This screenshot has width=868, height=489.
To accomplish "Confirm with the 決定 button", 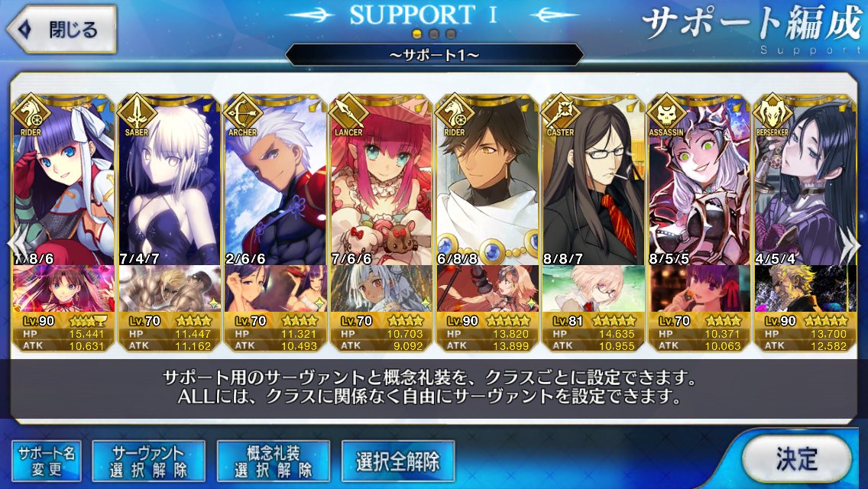I will (796, 459).
